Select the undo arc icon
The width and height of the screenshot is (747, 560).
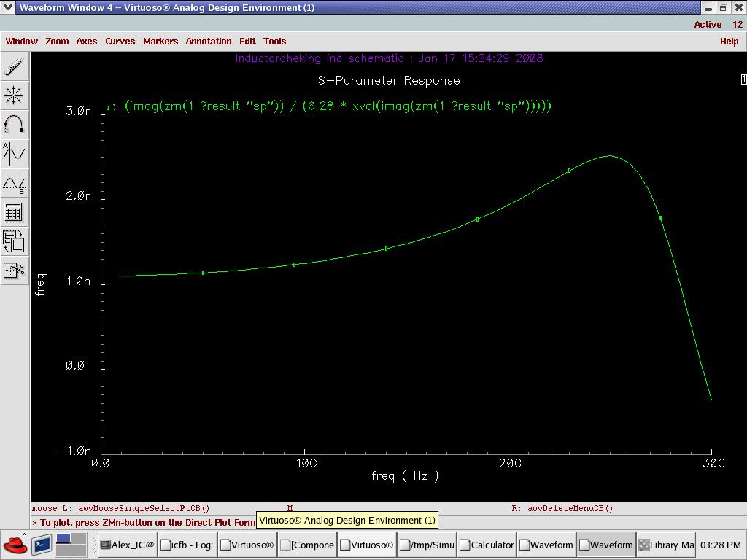pos(14,124)
